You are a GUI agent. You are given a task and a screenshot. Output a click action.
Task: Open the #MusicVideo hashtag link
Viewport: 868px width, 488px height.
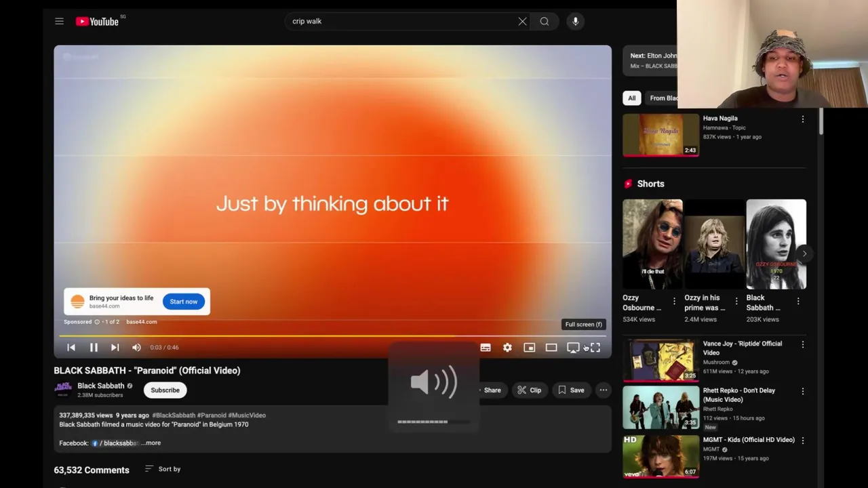pyautogui.click(x=247, y=415)
